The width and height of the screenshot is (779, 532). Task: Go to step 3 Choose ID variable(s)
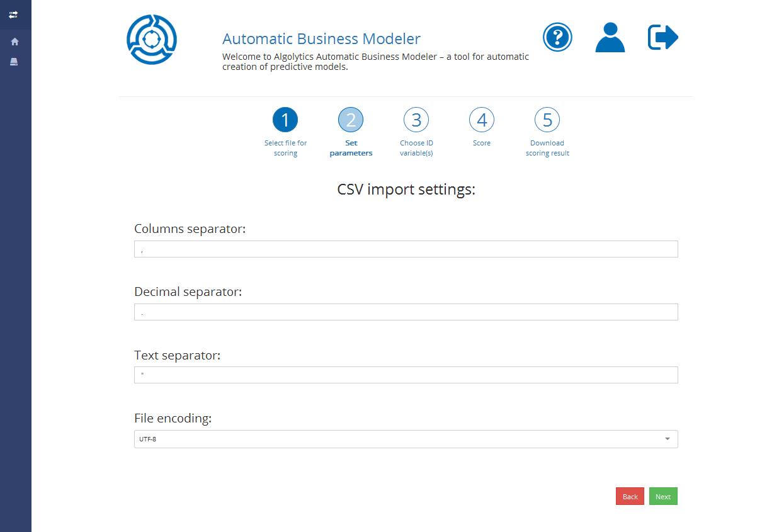pyautogui.click(x=416, y=120)
